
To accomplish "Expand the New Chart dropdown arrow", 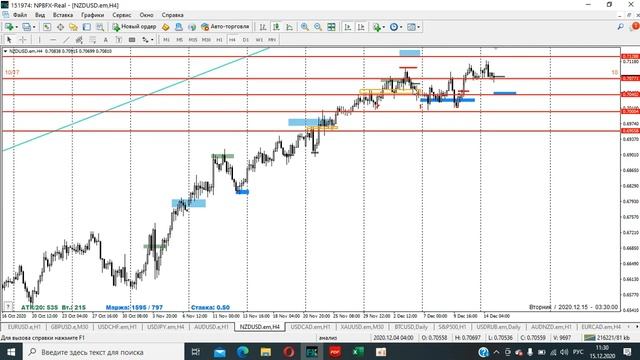I will point(16,27).
